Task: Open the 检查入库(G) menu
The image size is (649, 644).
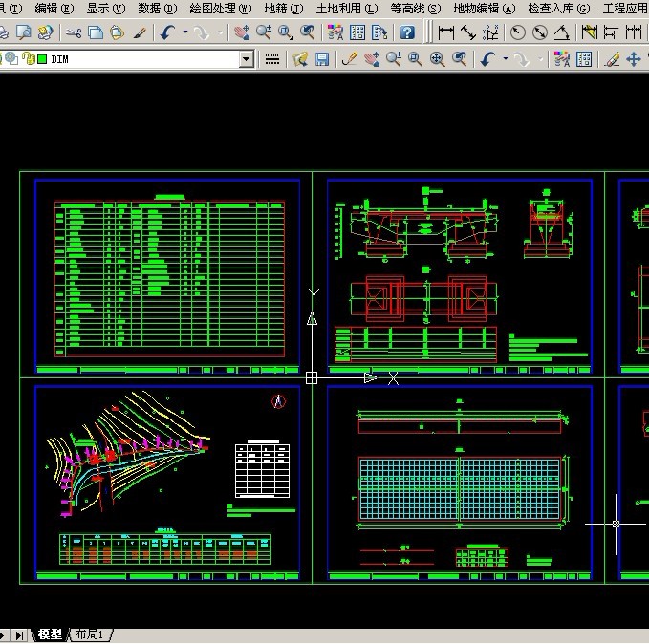Action: 559,9
